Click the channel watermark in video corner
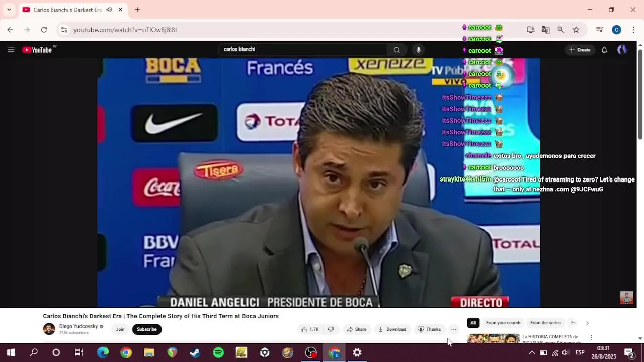The width and height of the screenshot is (644, 362). pyautogui.click(x=626, y=298)
